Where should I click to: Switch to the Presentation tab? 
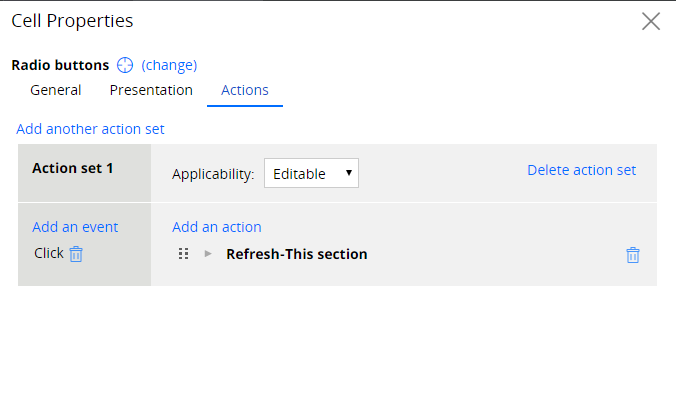pyautogui.click(x=151, y=90)
